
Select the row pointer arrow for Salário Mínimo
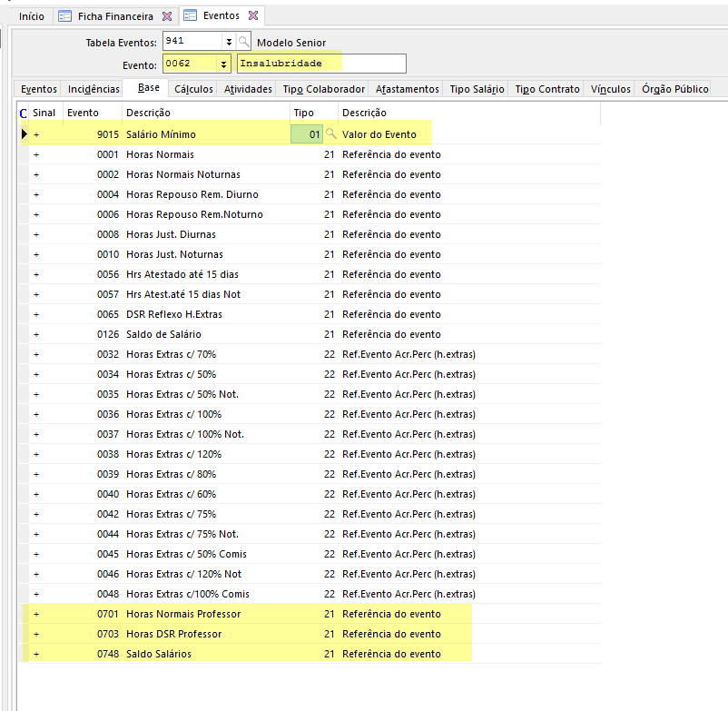(x=23, y=134)
